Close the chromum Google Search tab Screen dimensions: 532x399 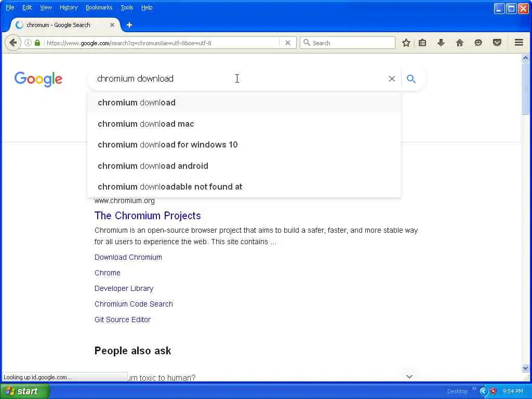[112, 25]
